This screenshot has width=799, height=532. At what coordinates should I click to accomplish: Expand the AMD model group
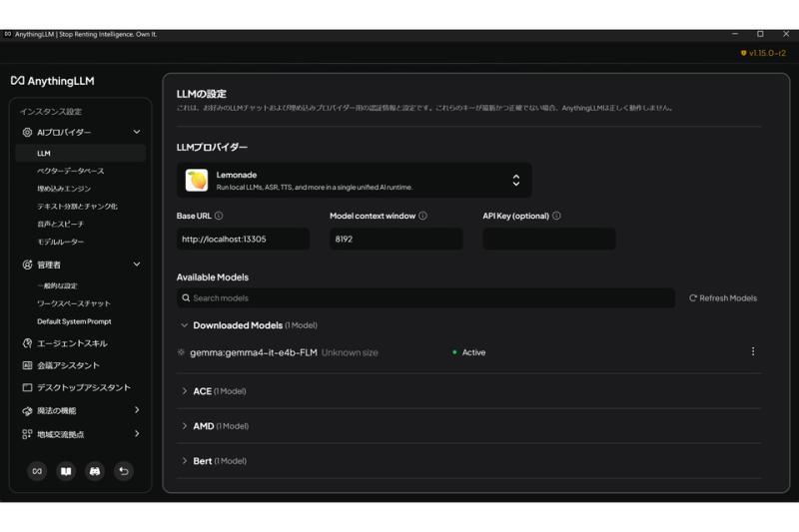pyautogui.click(x=185, y=426)
